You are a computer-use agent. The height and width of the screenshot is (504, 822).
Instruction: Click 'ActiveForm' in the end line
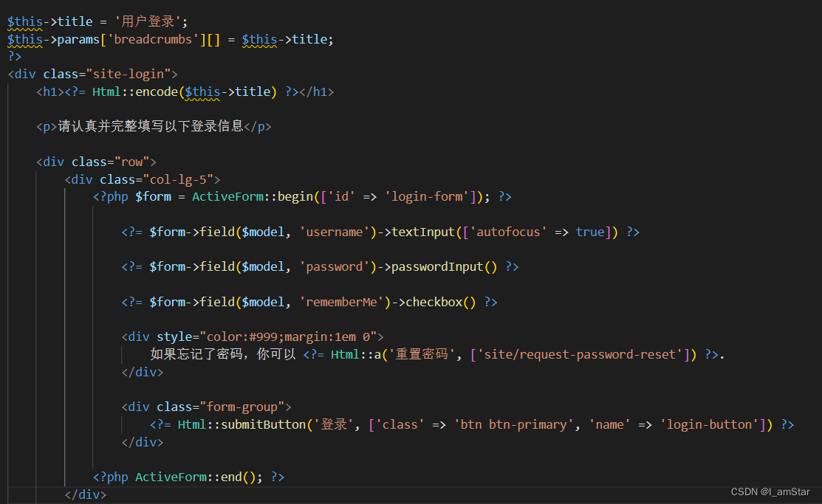pos(171,477)
